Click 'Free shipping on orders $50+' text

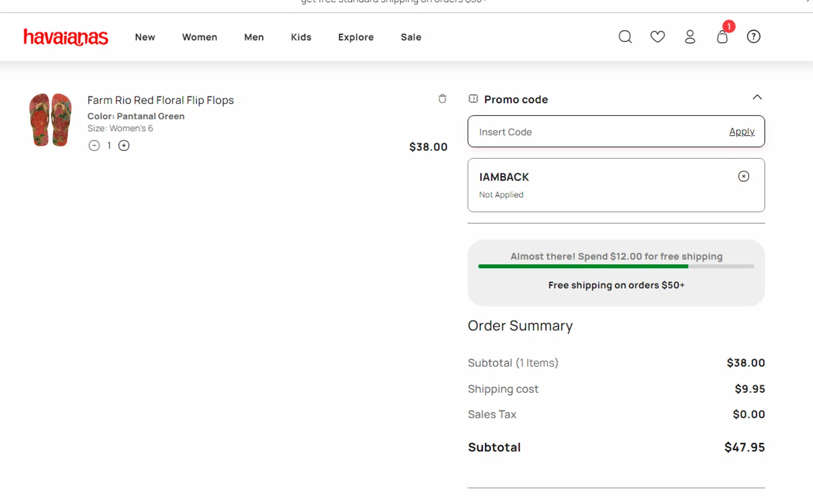coord(616,285)
